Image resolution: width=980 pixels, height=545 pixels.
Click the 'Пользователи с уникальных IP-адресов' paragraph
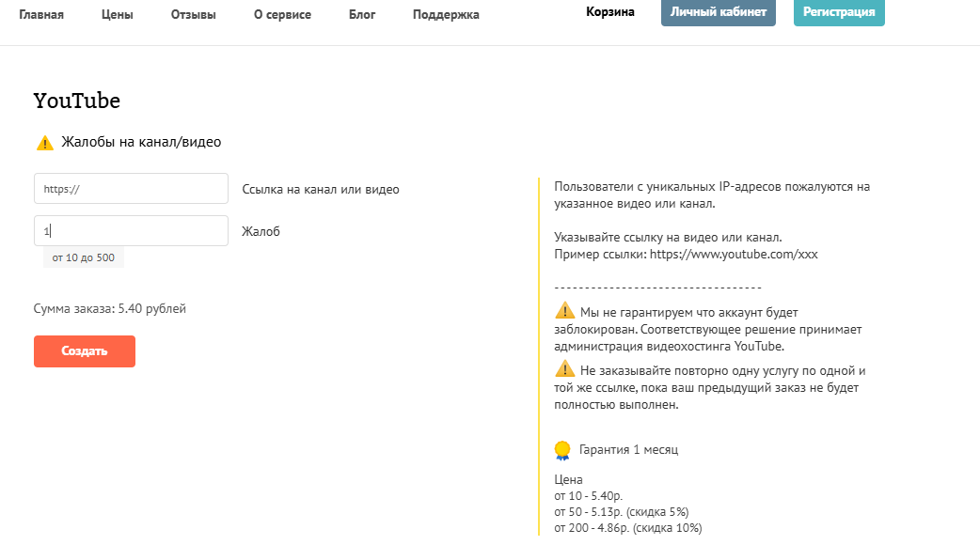pos(712,195)
